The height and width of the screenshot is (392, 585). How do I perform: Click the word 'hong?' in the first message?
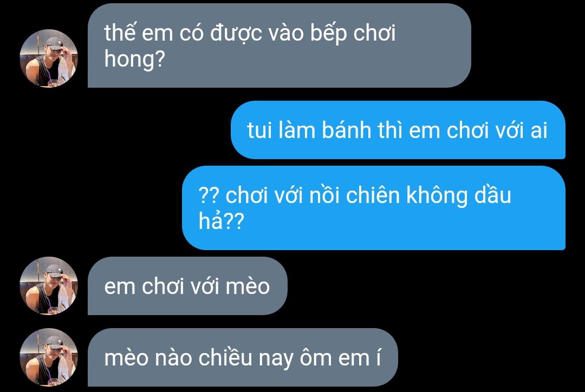(x=135, y=60)
